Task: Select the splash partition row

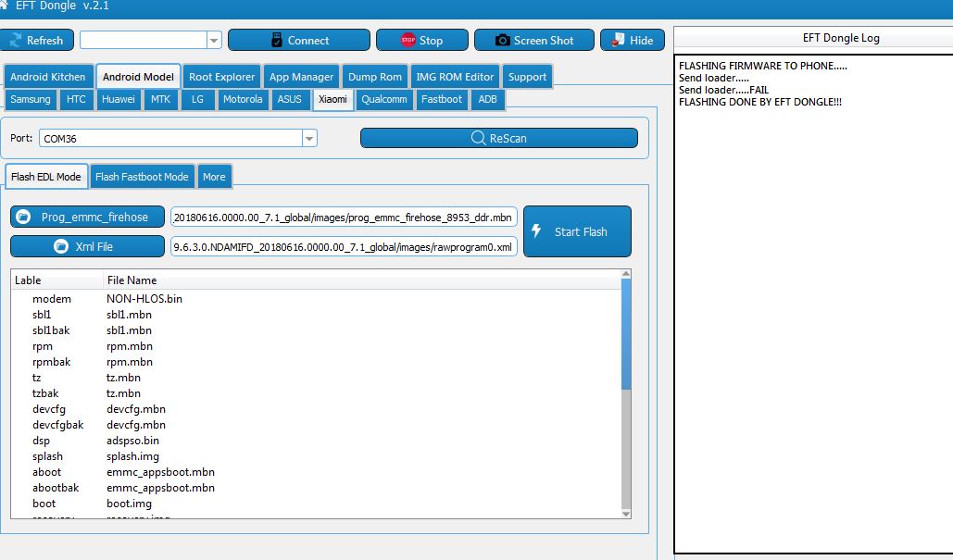Action: point(316,456)
